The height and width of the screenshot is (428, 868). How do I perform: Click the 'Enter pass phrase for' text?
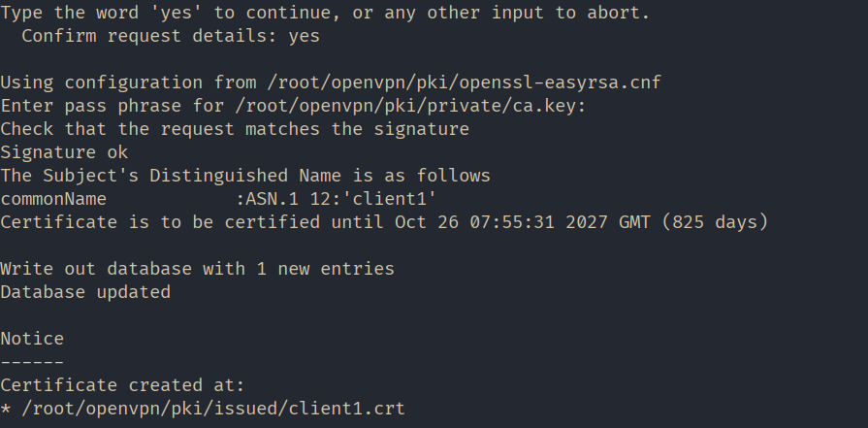pos(112,107)
